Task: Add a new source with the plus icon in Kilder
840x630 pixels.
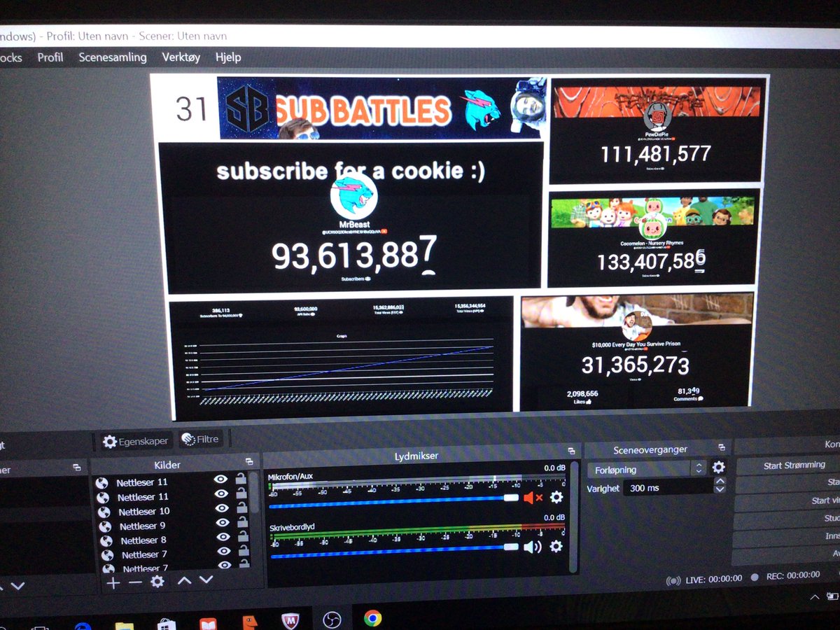Action: click(113, 582)
